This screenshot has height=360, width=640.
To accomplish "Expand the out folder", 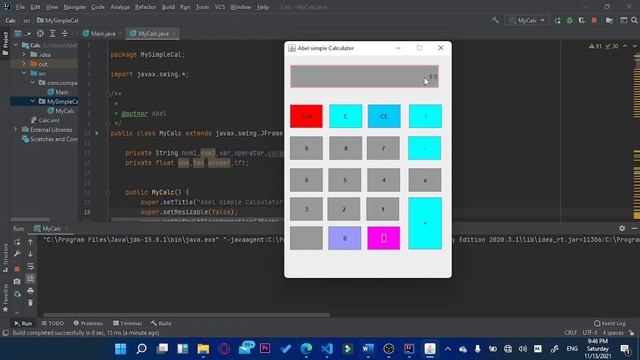I will (24, 64).
